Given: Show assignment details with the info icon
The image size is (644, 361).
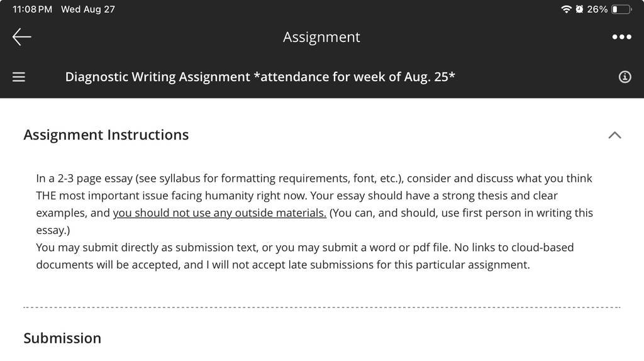Looking at the screenshot, I should pyautogui.click(x=625, y=77).
